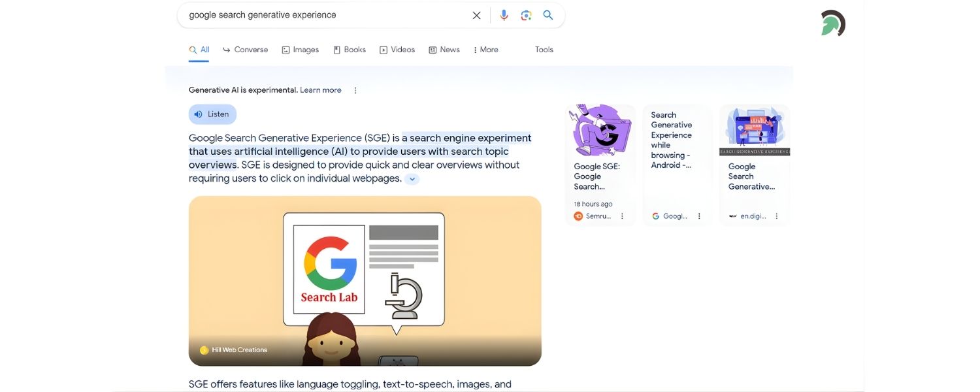This screenshot has height=392, width=980.
Task: Open the Tools options
Action: (x=544, y=49)
